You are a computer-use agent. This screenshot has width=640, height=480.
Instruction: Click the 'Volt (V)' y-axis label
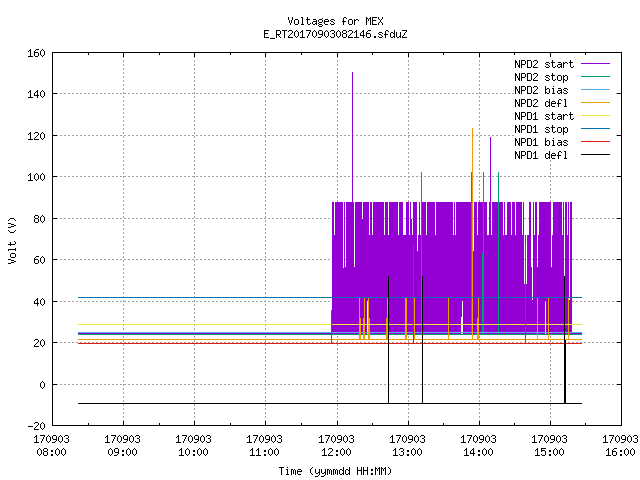(x=12, y=240)
